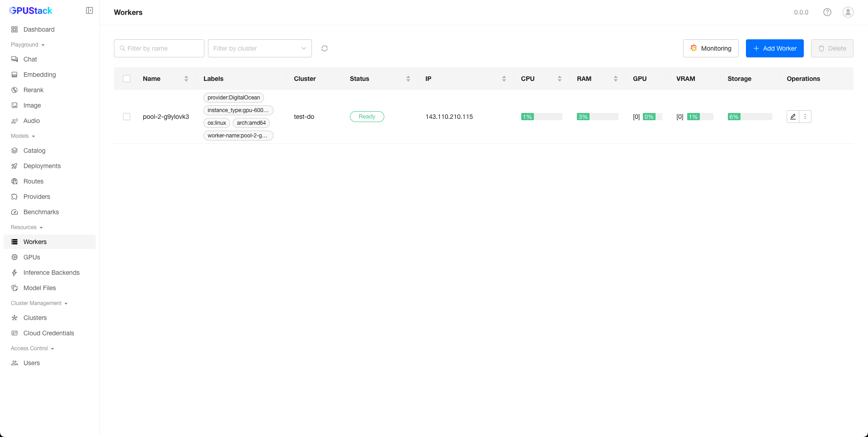
Task: Collapse the Playground sidebar section
Action: [28, 45]
